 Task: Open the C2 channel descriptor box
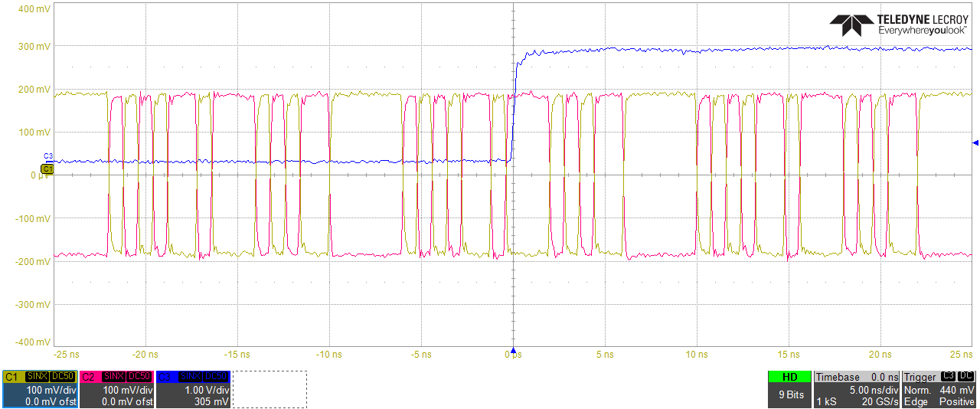tap(116, 389)
